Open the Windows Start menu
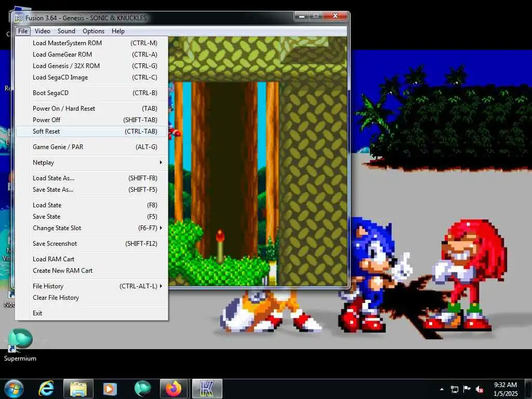The width and height of the screenshot is (532, 399). (x=14, y=389)
